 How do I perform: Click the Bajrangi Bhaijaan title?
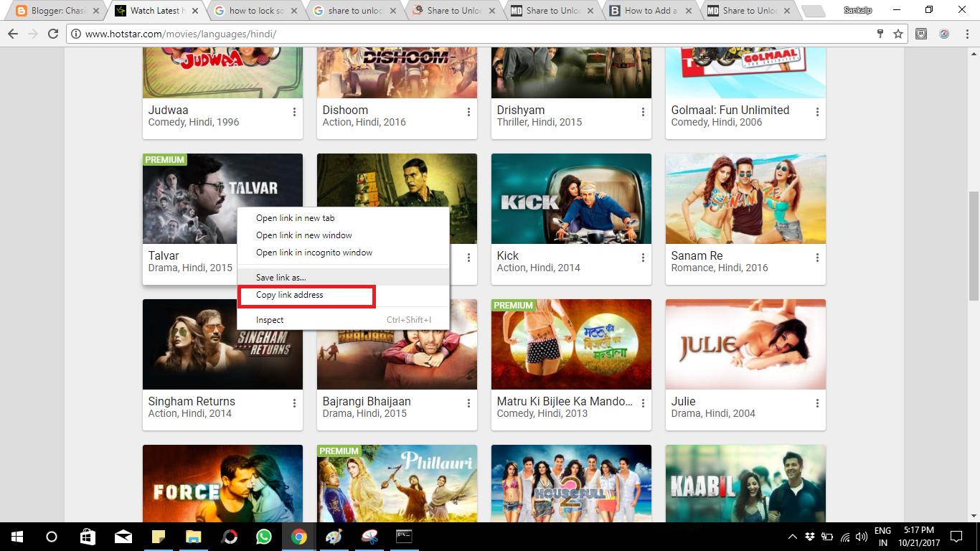(x=367, y=401)
